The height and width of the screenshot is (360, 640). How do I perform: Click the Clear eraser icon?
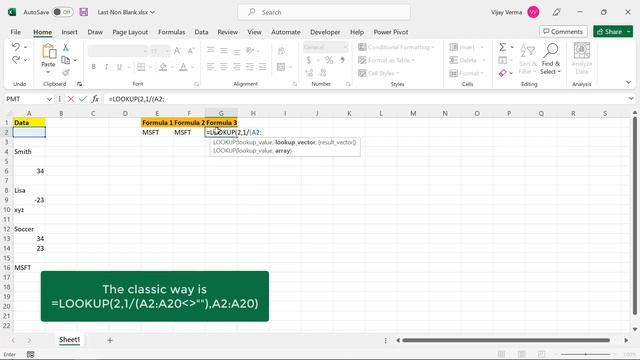point(502,73)
